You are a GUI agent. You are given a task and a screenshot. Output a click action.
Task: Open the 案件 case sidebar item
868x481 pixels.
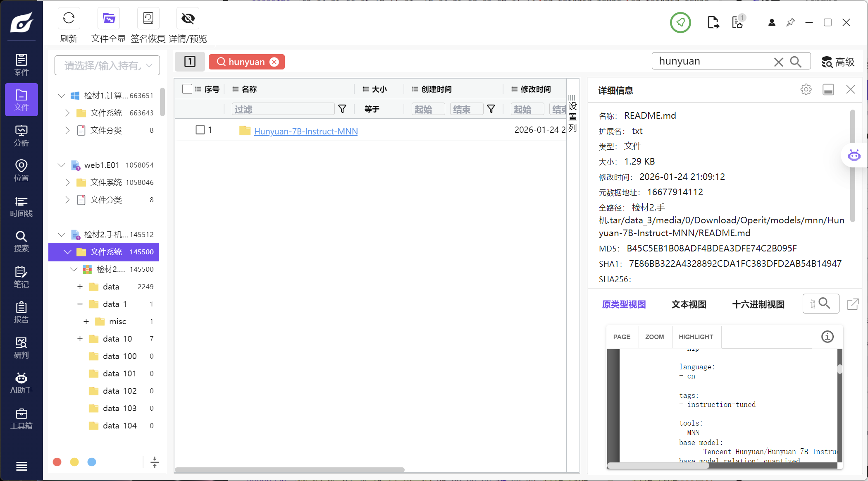[21, 65]
